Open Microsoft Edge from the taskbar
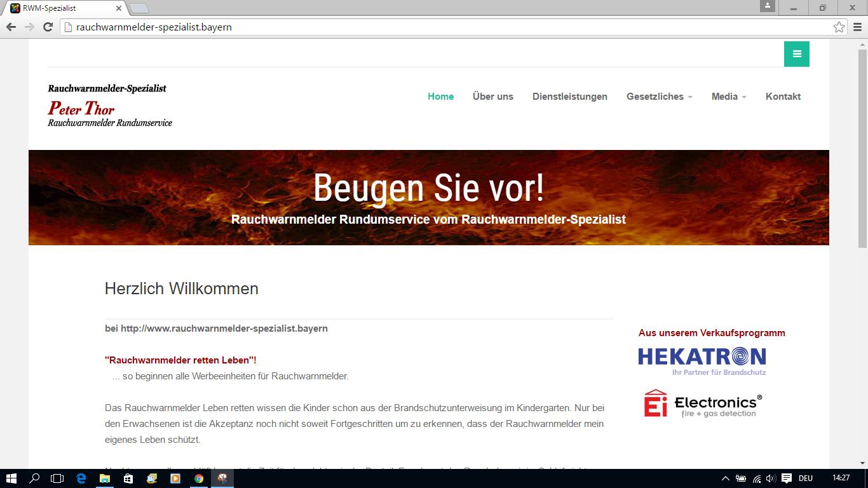Screen dimensions: 868x488 pyautogui.click(x=81, y=478)
